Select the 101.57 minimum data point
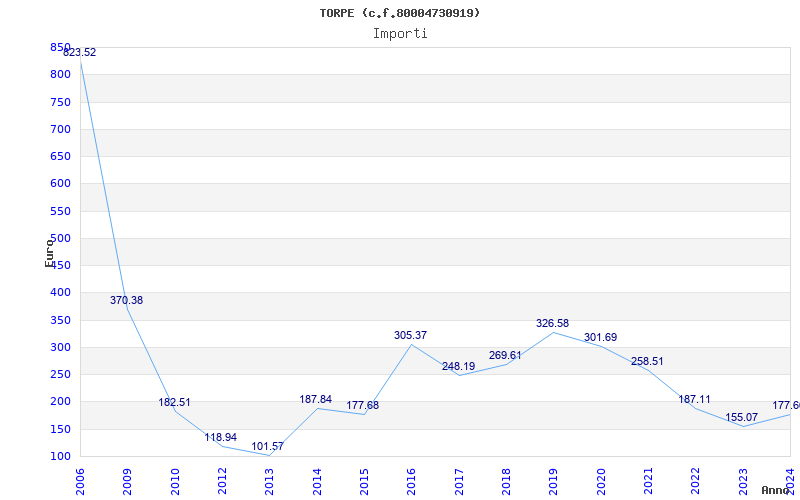 267,447
